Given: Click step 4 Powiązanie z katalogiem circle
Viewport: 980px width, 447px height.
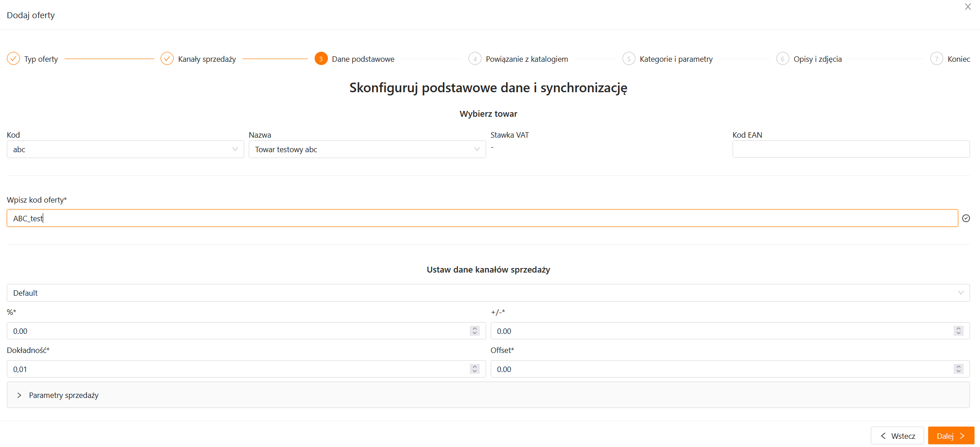Looking at the screenshot, I should click(x=475, y=59).
